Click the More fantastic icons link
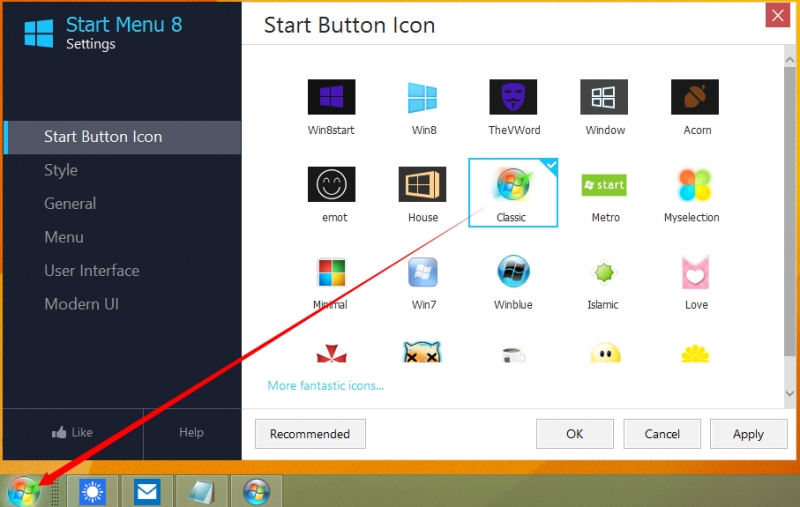This screenshot has width=800, height=507. [x=326, y=385]
